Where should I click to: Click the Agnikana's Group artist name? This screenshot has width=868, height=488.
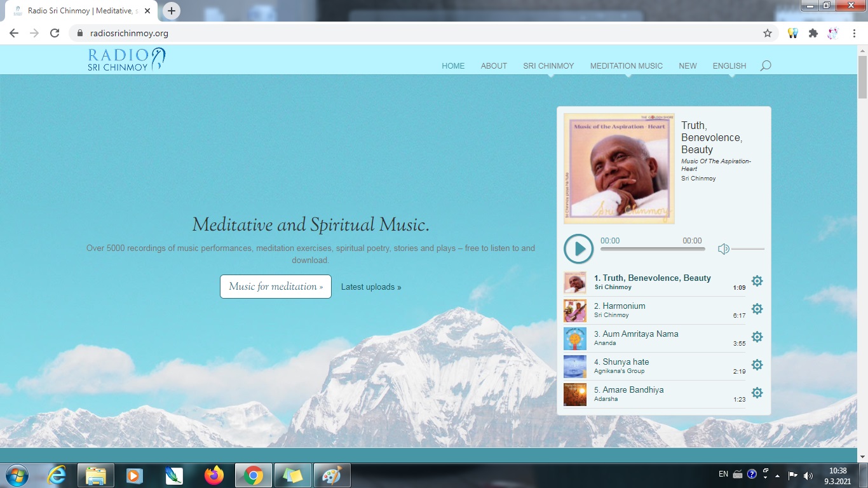[620, 371]
